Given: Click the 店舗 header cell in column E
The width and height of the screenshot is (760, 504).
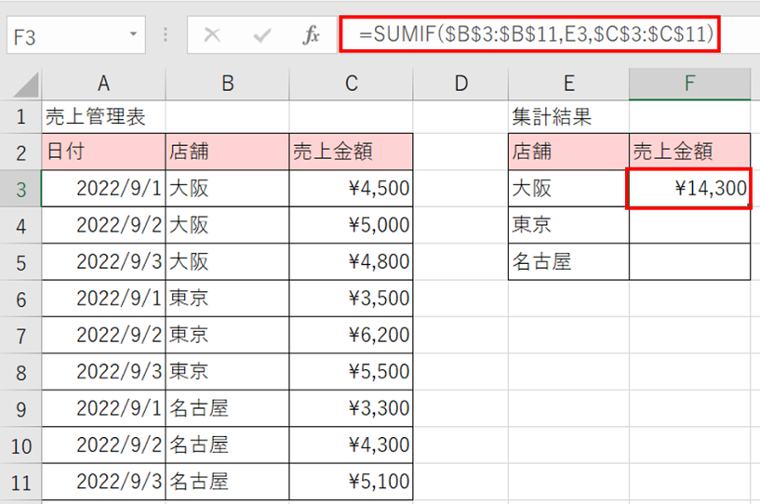Looking at the screenshot, I should (569, 152).
